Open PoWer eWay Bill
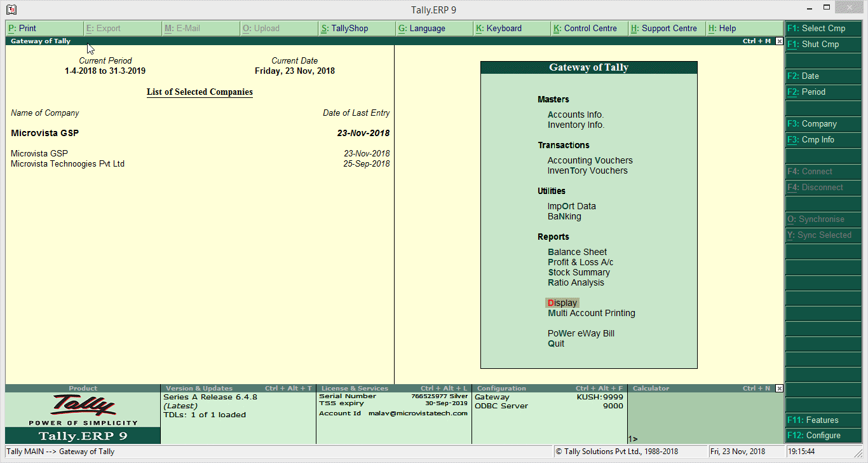This screenshot has height=463, width=868. [x=581, y=333]
